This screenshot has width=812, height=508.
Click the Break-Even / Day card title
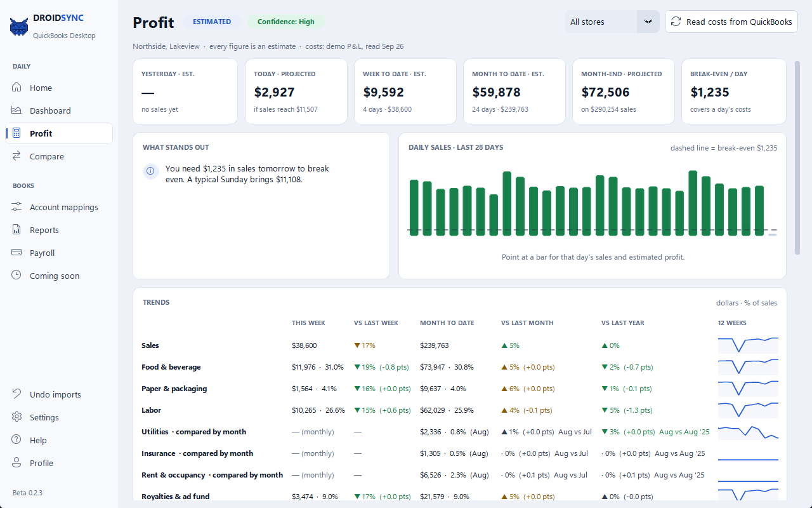click(x=719, y=74)
